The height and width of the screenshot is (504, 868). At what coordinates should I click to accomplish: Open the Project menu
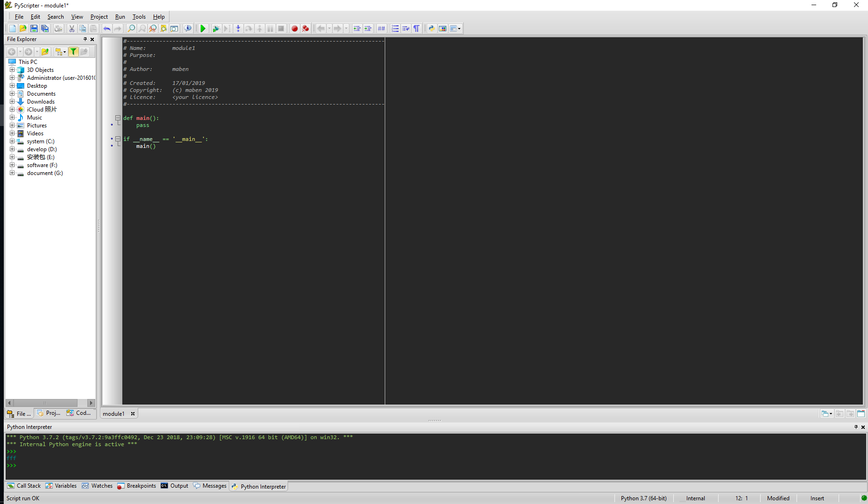point(99,17)
